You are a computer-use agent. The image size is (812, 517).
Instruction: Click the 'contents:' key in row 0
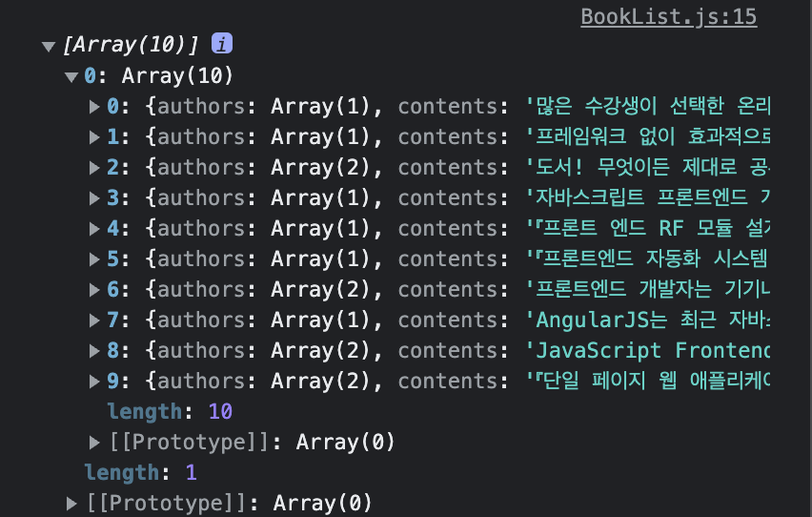pos(454,107)
